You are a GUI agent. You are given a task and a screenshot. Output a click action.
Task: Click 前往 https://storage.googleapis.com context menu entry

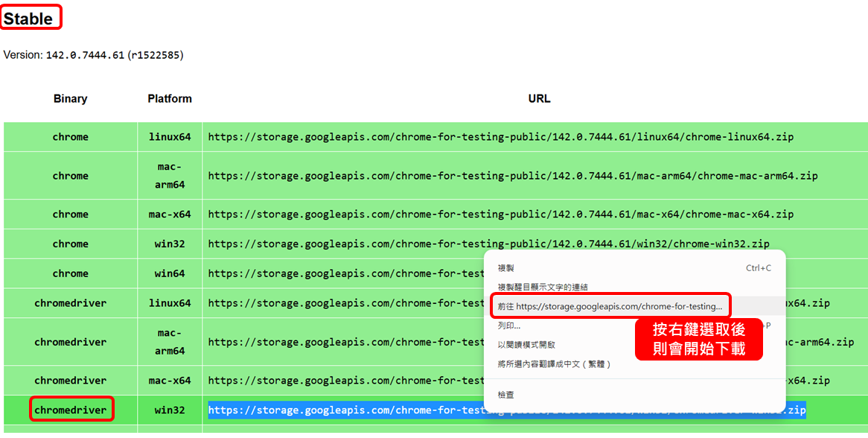(x=610, y=306)
